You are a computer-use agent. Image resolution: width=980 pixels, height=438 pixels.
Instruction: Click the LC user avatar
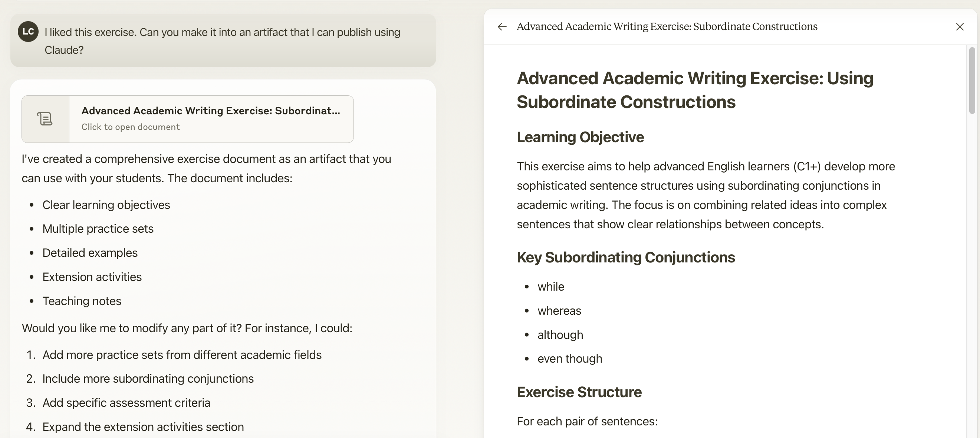pos(28,32)
